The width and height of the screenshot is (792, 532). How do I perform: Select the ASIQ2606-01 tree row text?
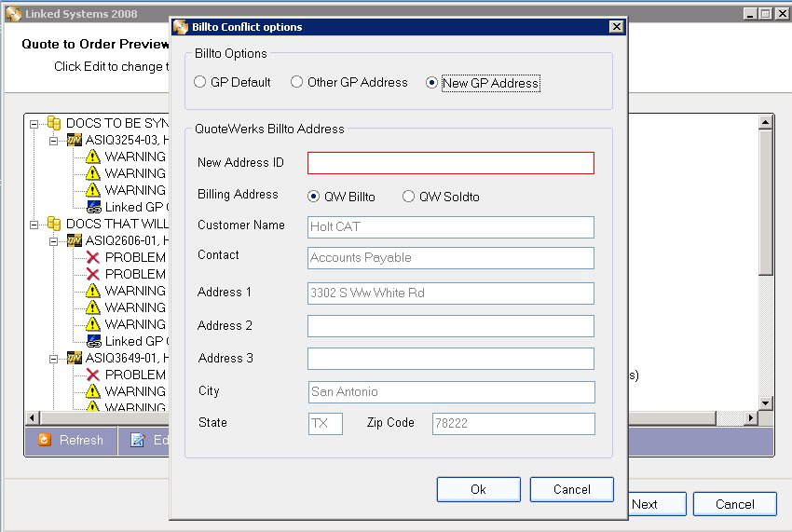click(127, 240)
